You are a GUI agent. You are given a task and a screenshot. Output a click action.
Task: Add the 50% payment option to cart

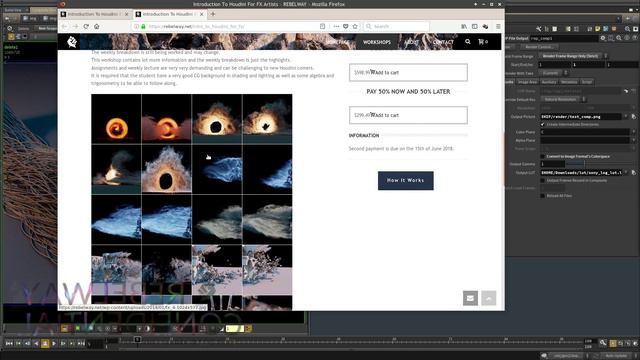pos(408,115)
